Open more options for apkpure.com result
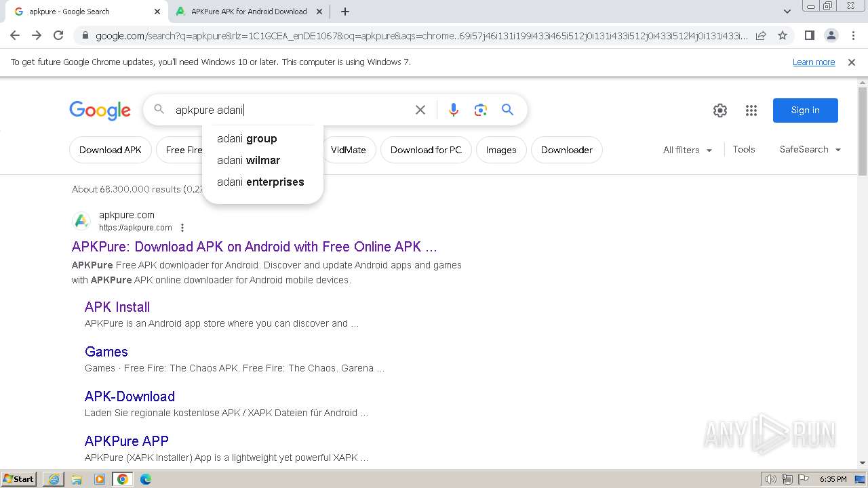 click(182, 228)
